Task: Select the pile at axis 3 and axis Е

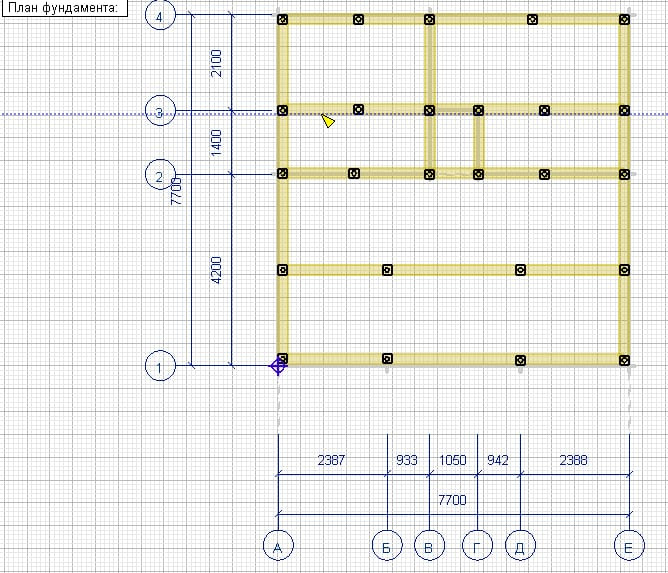Action: pos(625,110)
